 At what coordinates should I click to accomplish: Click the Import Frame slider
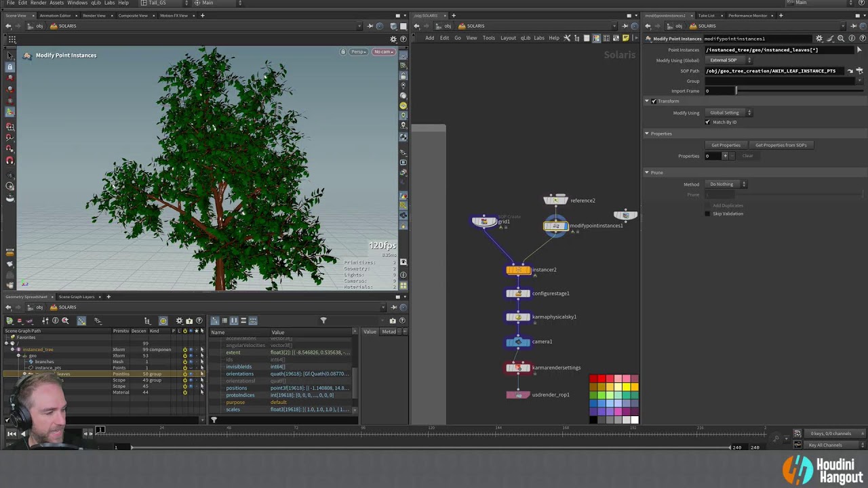pos(800,91)
